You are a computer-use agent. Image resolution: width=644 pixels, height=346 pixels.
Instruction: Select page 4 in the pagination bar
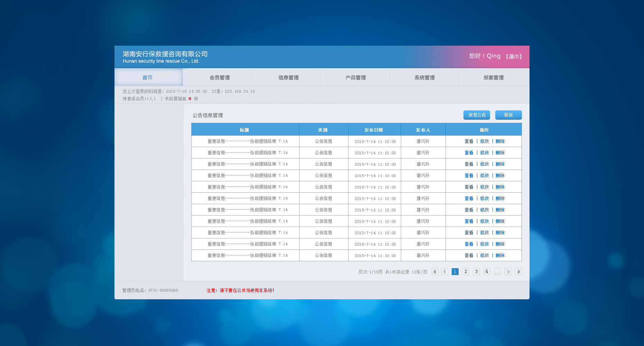click(487, 272)
